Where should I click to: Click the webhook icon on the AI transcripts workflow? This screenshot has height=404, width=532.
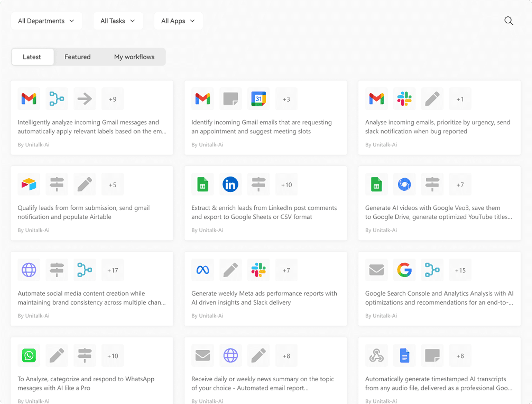click(x=376, y=355)
